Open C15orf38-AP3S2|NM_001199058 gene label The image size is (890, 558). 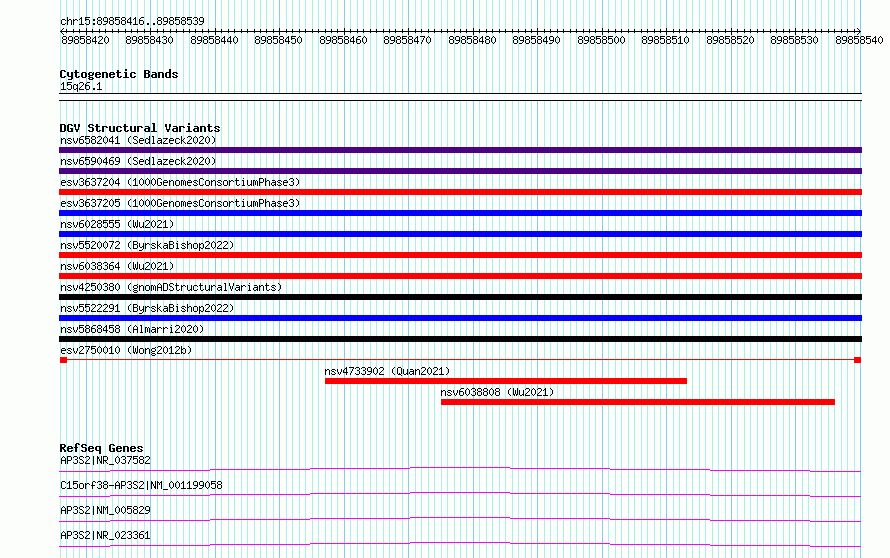point(141,485)
